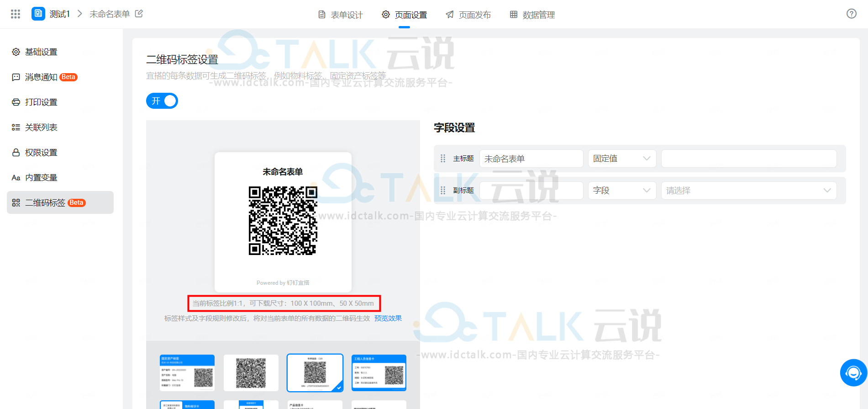Select the blue employee card template thumbnail
Viewport: 868px width, 409px height.
[379, 373]
